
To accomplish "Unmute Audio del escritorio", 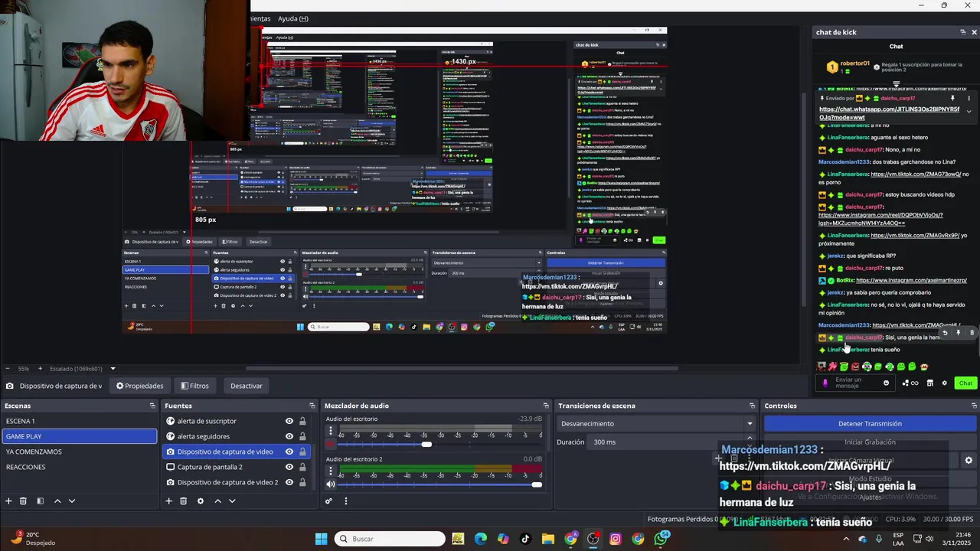I will 331,444.
